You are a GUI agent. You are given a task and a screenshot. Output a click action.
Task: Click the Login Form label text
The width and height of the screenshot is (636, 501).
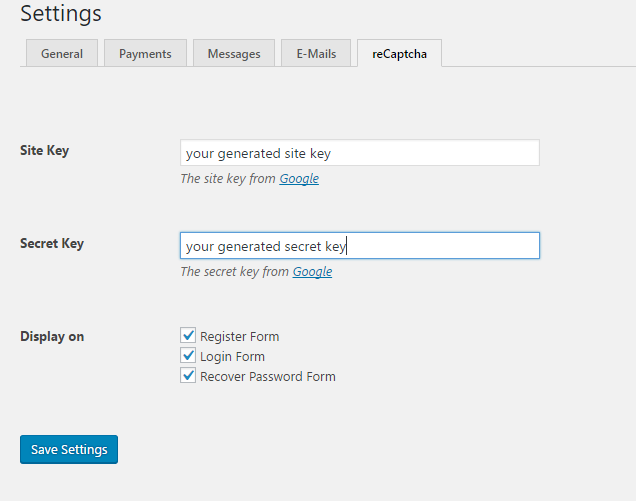pos(232,357)
